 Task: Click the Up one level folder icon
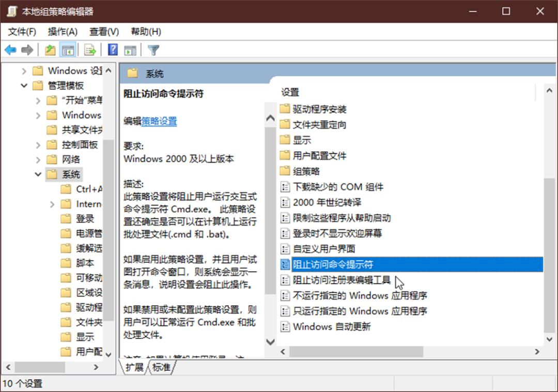pos(50,50)
